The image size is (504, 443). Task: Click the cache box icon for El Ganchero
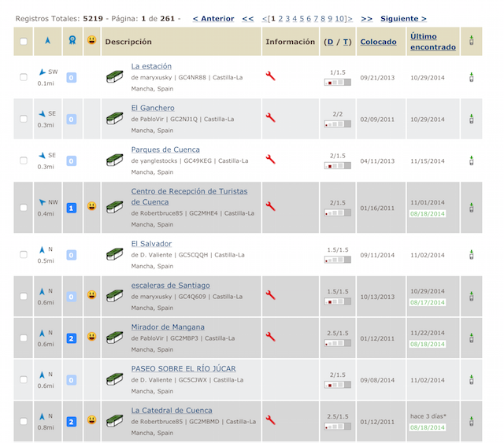(115, 118)
